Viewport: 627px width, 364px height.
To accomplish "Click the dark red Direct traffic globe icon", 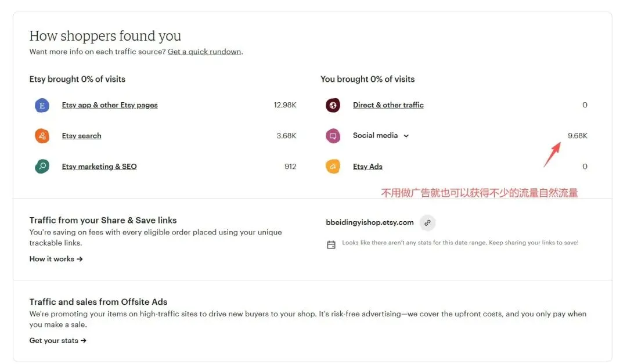I will (333, 106).
